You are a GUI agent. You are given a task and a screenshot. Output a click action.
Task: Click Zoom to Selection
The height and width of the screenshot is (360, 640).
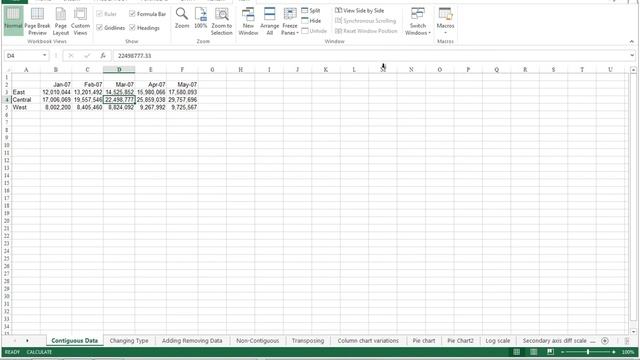tap(222, 20)
